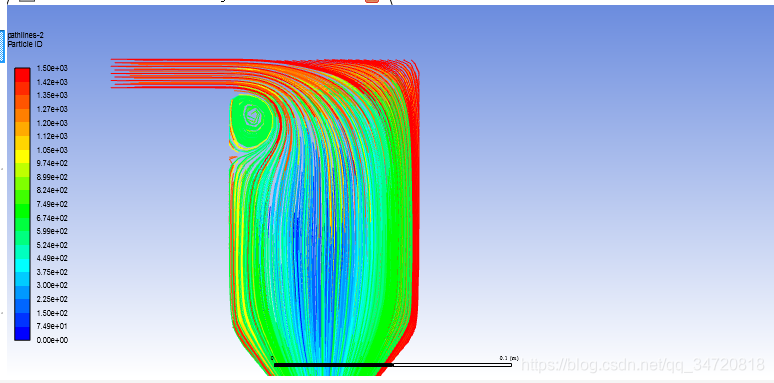Select the 0.00e+00 legend value
Image resolution: width=774 pixels, height=383 pixels.
(x=52, y=341)
